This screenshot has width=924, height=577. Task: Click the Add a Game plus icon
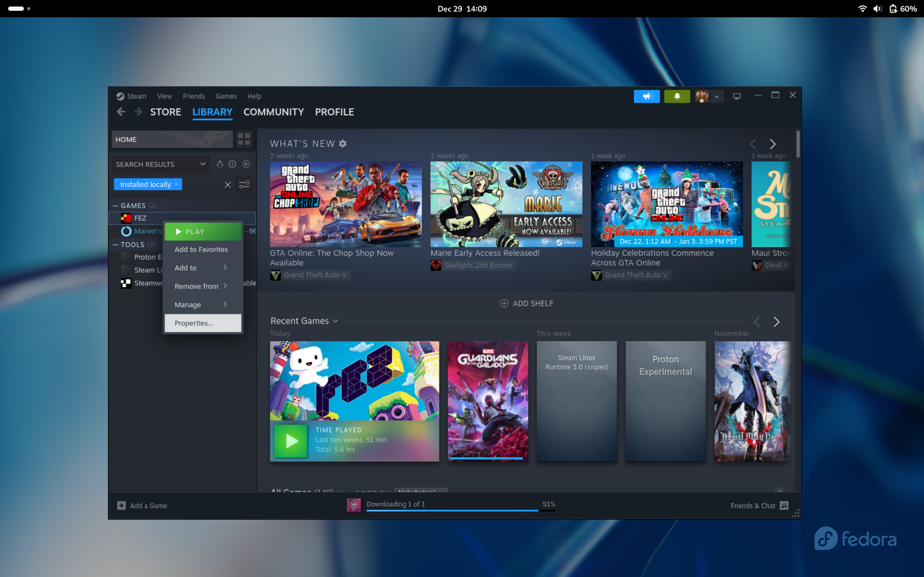tap(121, 505)
